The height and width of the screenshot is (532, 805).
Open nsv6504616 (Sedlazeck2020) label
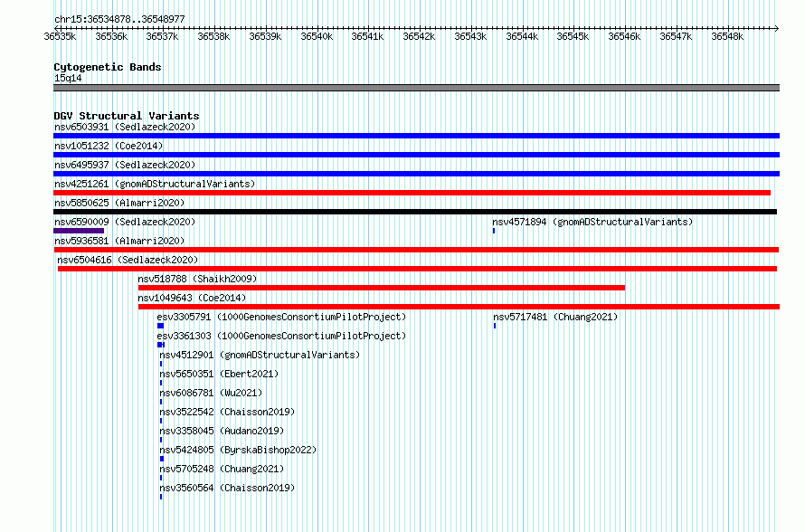(128, 260)
